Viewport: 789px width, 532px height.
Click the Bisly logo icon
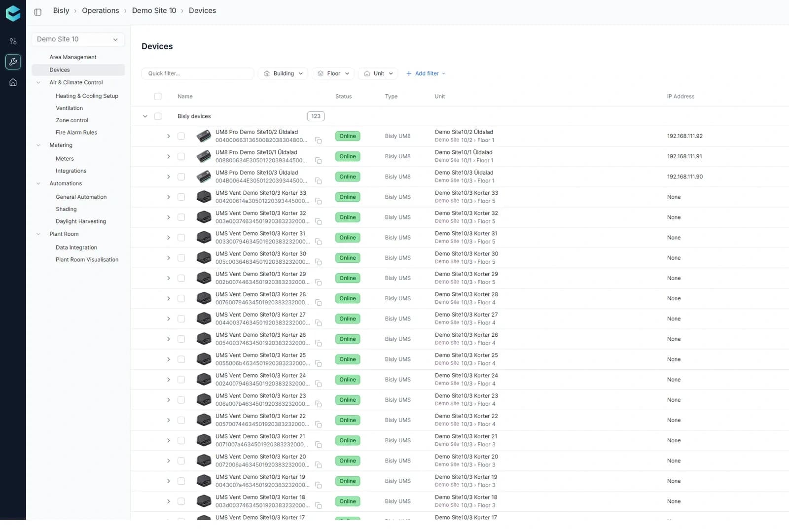tap(13, 13)
